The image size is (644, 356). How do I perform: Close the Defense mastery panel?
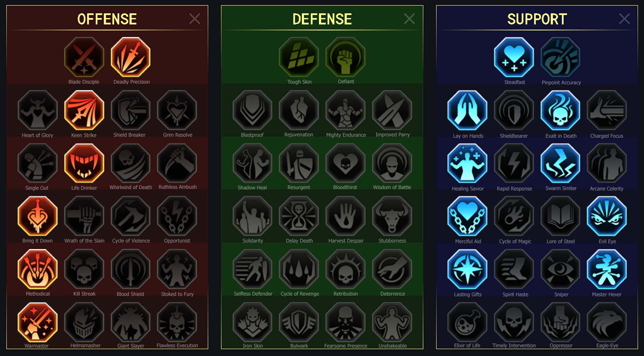coord(409,19)
